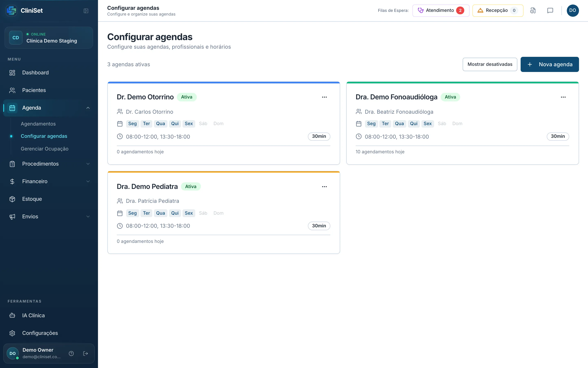Viewport: 588px width, 368px height.
Task: Click the 30min badge in Pediatra card
Action: point(319,226)
